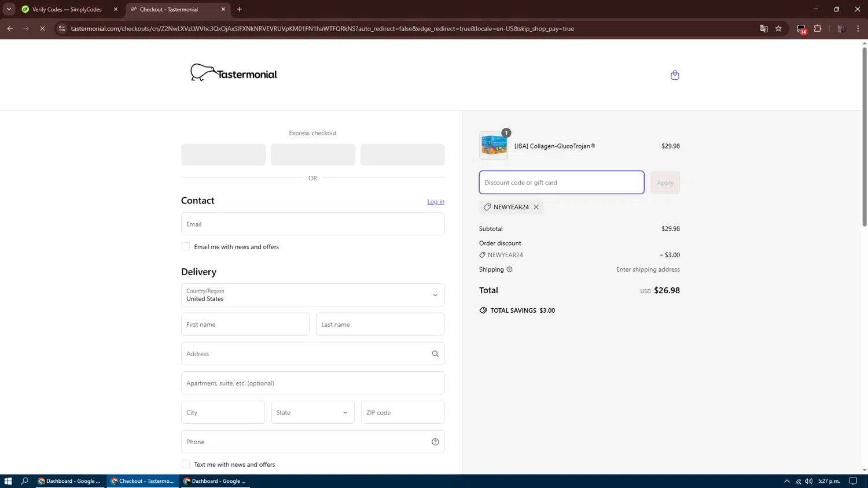Bookmark this page with star icon
Image resolution: width=868 pixels, height=488 pixels.
point(778,28)
